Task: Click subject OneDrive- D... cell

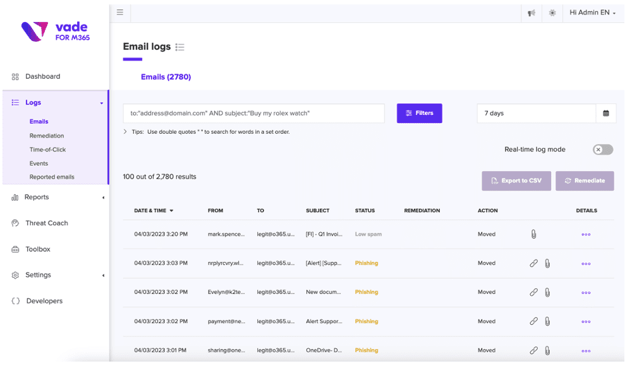Action: pos(324,350)
